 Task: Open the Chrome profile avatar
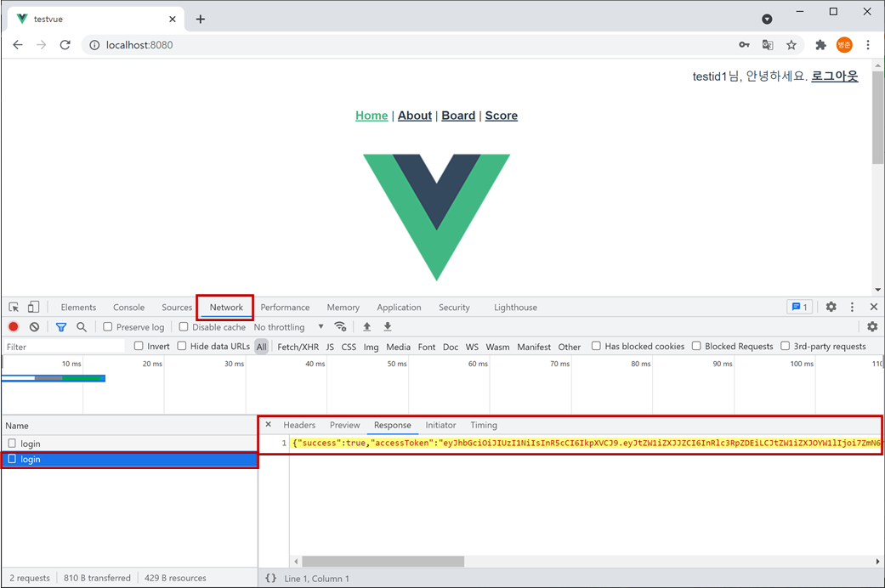click(x=844, y=44)
